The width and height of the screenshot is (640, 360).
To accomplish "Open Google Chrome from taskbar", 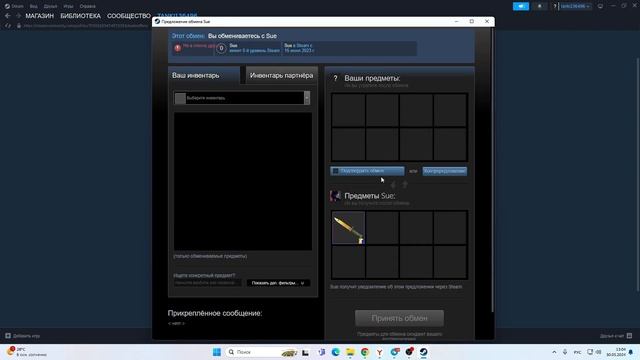I will click(365, 352).
